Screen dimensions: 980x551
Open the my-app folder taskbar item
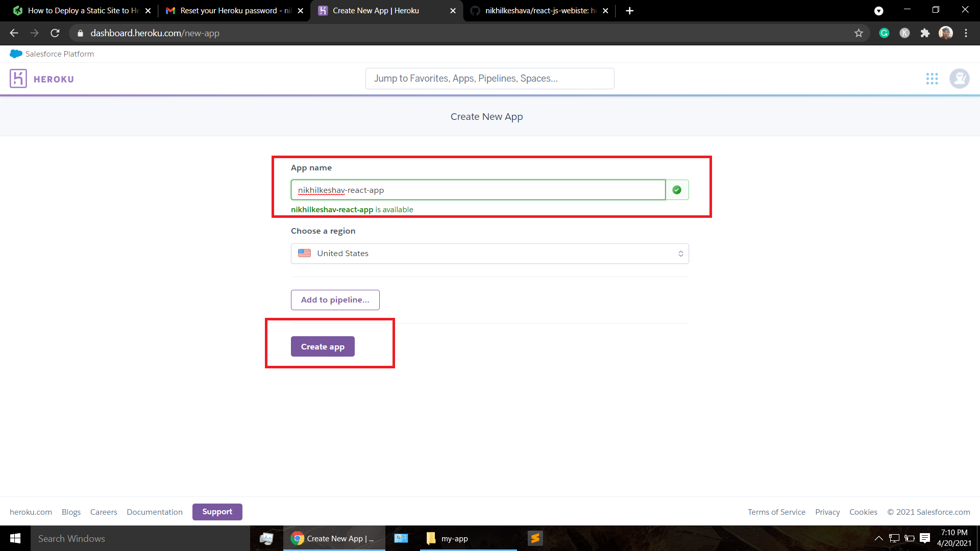[x=469, y=538]
